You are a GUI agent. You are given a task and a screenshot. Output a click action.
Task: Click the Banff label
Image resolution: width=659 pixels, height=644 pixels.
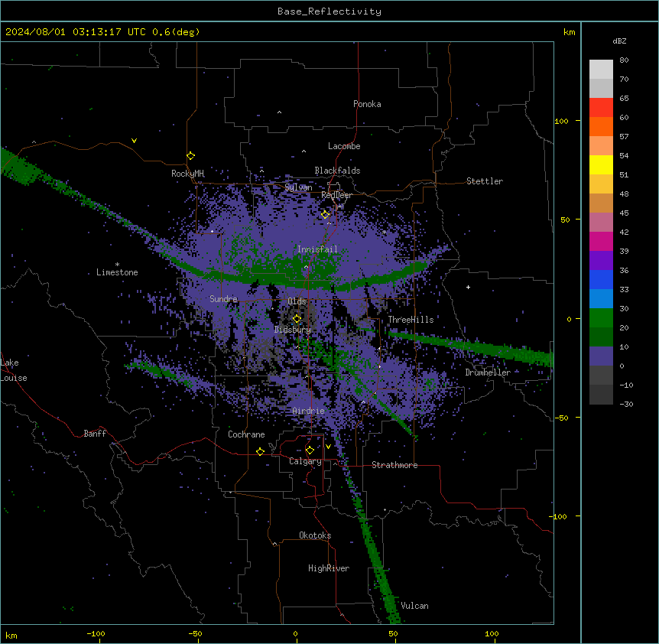tap(95, 434)
